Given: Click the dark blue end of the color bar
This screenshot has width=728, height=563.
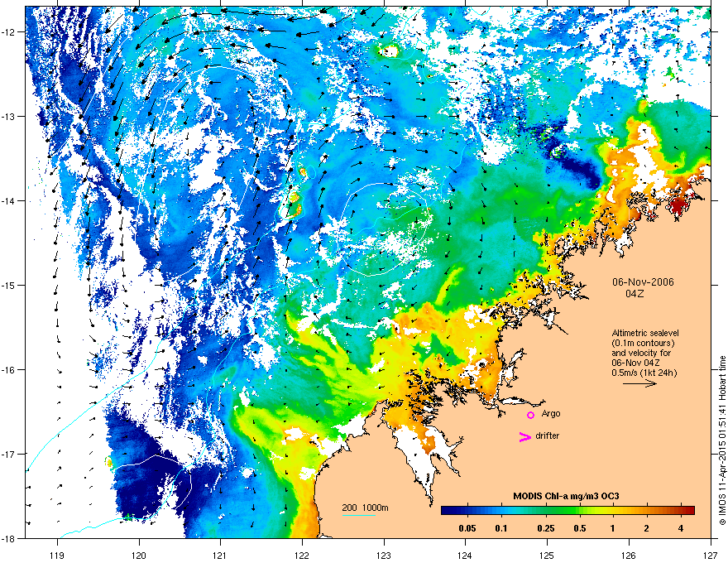Looking at the screenshot, I should pyautogui.click(x=447, y=511).
